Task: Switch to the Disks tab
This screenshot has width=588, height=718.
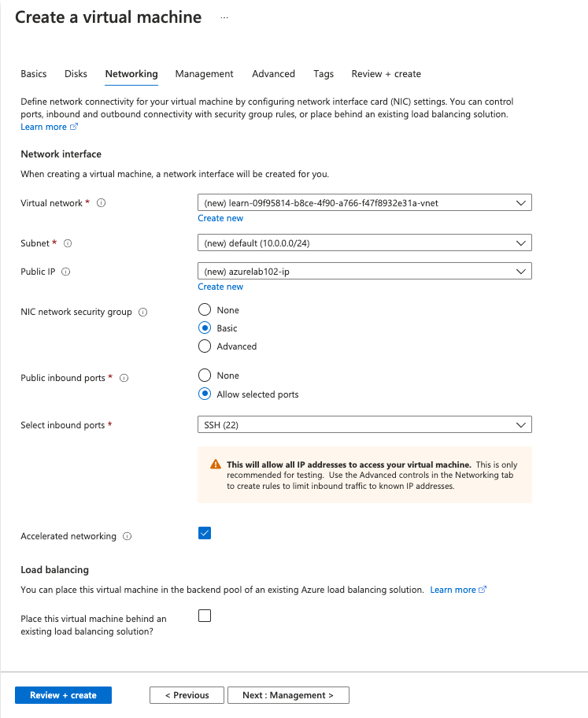Action: [76, 74]
